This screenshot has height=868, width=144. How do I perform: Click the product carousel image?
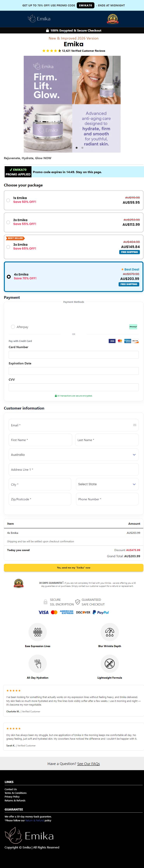72,104
